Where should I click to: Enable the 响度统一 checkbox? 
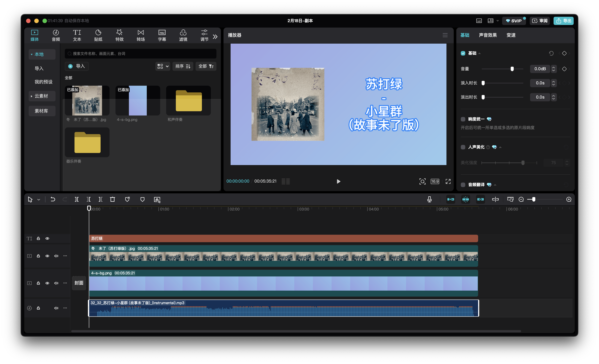[x=463, y=119]
